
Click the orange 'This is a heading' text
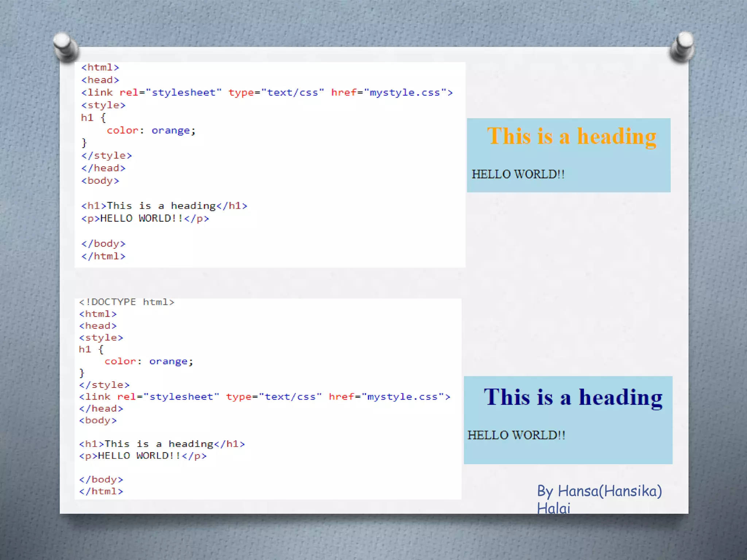click(572, 137)
